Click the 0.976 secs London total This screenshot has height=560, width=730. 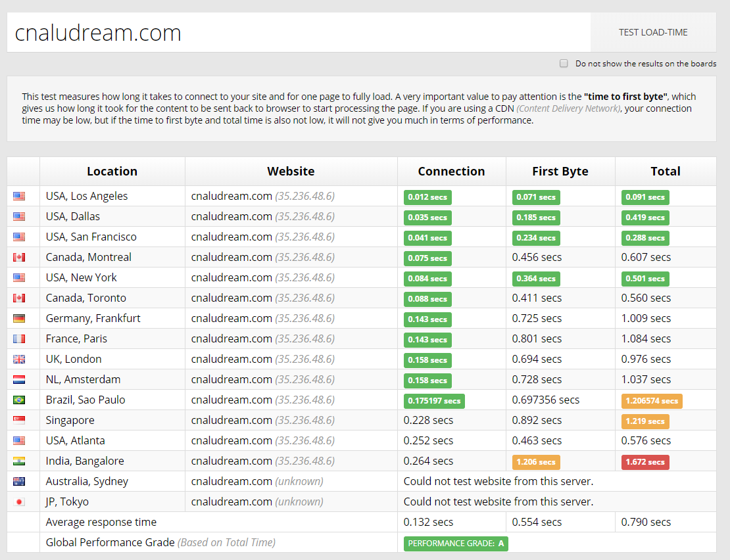(x=646, y=359)
